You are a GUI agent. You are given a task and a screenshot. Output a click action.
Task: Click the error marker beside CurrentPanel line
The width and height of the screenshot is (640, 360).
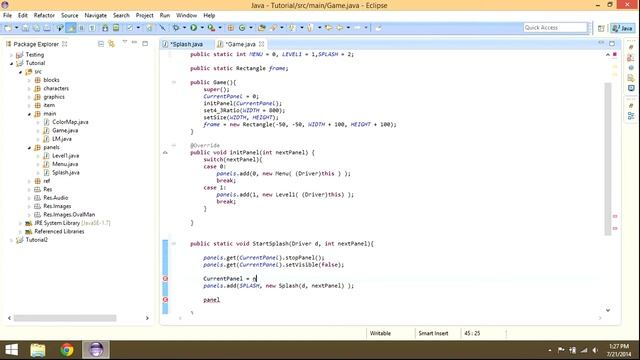[x=165, y=279]
